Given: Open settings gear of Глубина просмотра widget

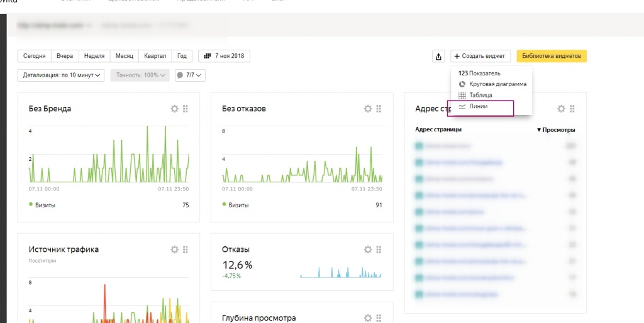Looking at the screenshot, I should click(368, 318).
